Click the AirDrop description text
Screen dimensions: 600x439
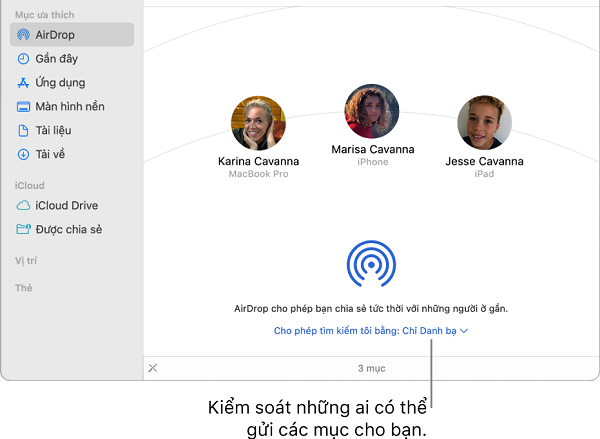click(371, 309)
